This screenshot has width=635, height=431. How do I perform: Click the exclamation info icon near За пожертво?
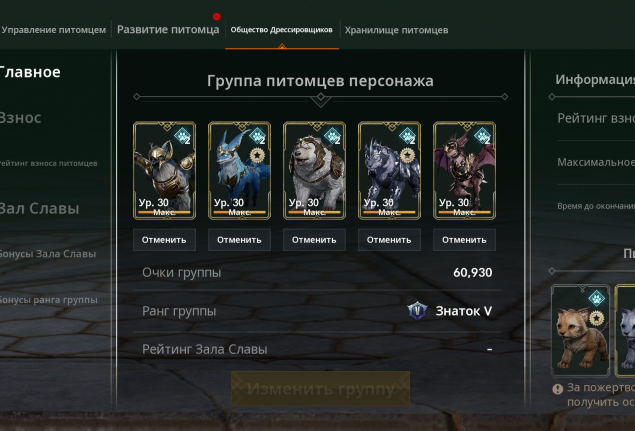[x=558, y=389]
